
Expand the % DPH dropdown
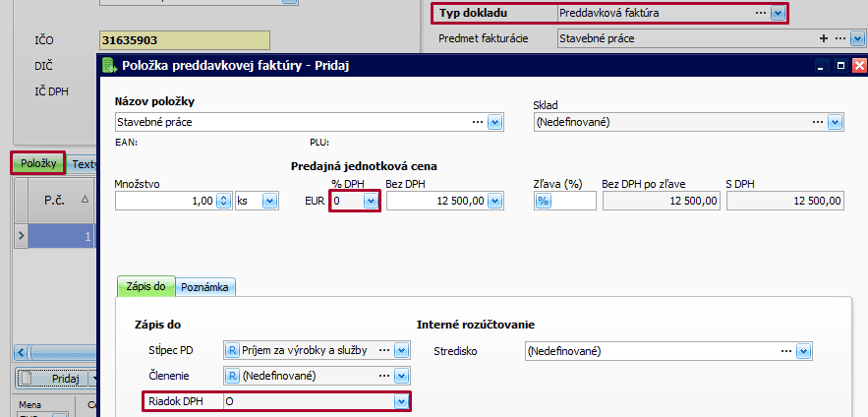370,201
